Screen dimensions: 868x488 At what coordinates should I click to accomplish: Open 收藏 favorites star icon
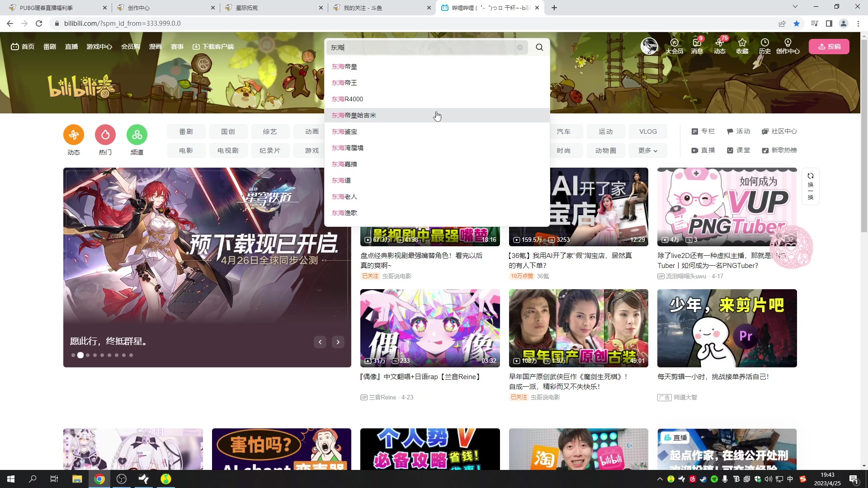(x=742, y=46)
